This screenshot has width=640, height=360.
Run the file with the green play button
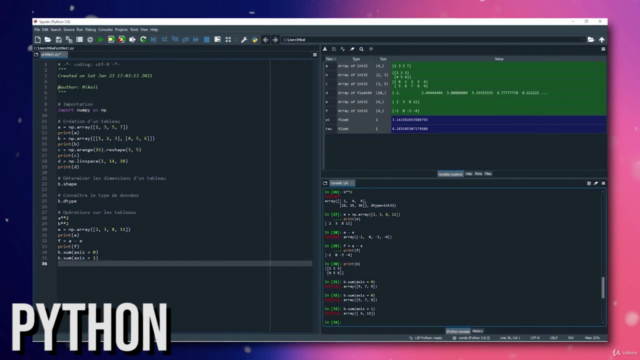click(x=100, y=40)
